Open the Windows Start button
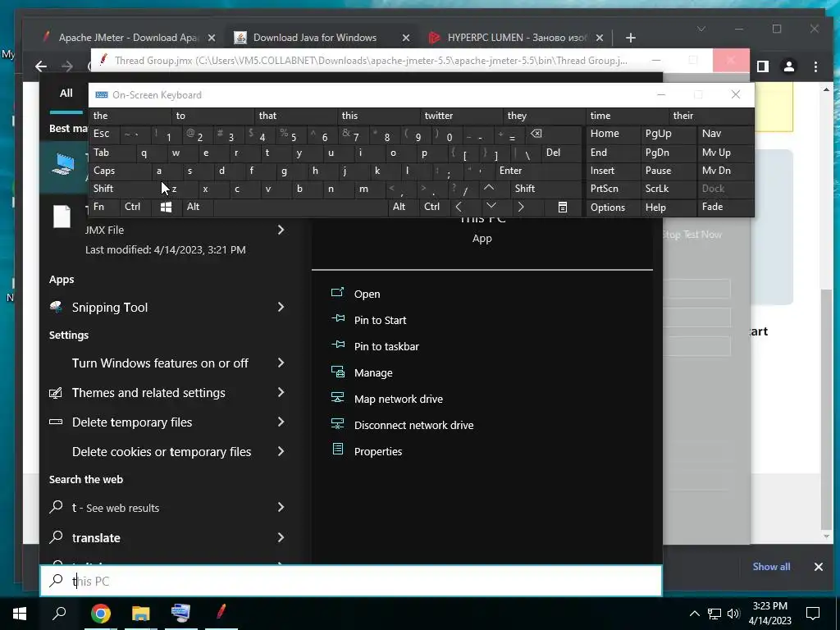This screenshot has width=840, height=630. coord(20,614)
